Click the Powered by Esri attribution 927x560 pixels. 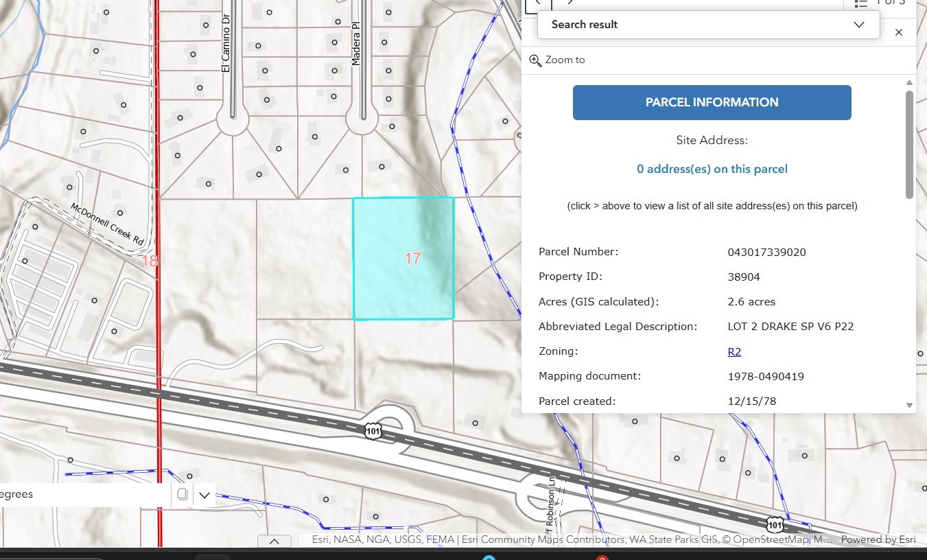tap(878, 540)
